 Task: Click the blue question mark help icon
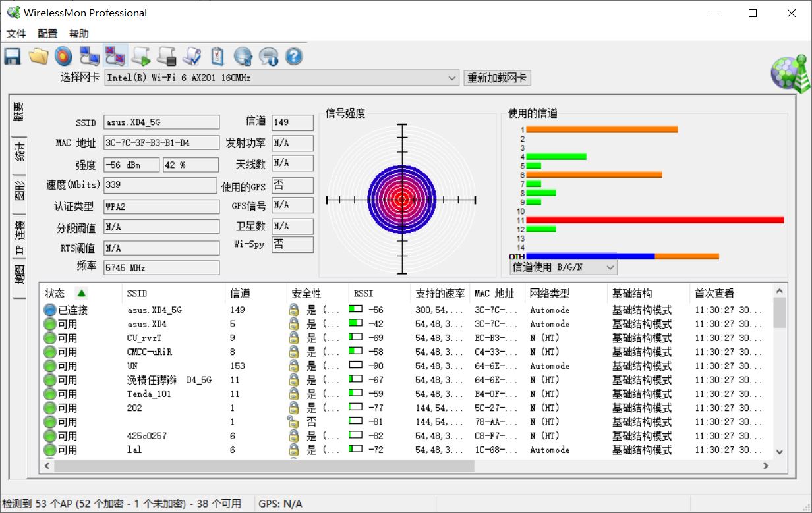point(294,57)
